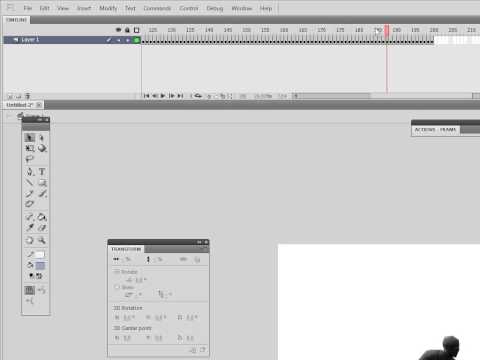Click the New Layer button
This screenshot has height=360, width=480.
[x=10, y=96]
